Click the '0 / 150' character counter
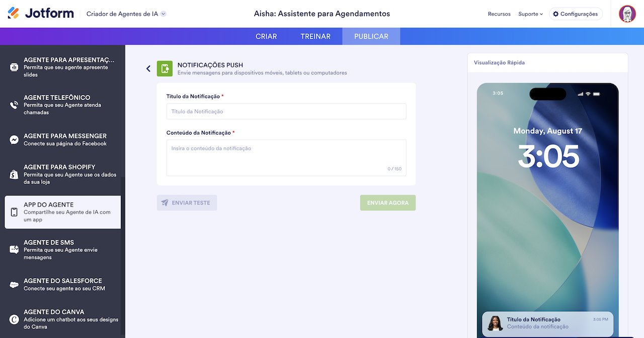Image resolution: width=644 pixels, height=338 pixels. 394,169
